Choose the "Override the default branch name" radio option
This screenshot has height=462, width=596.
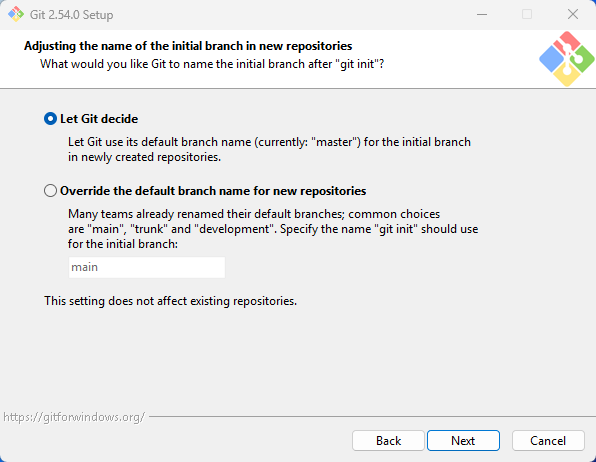[50, 191]
